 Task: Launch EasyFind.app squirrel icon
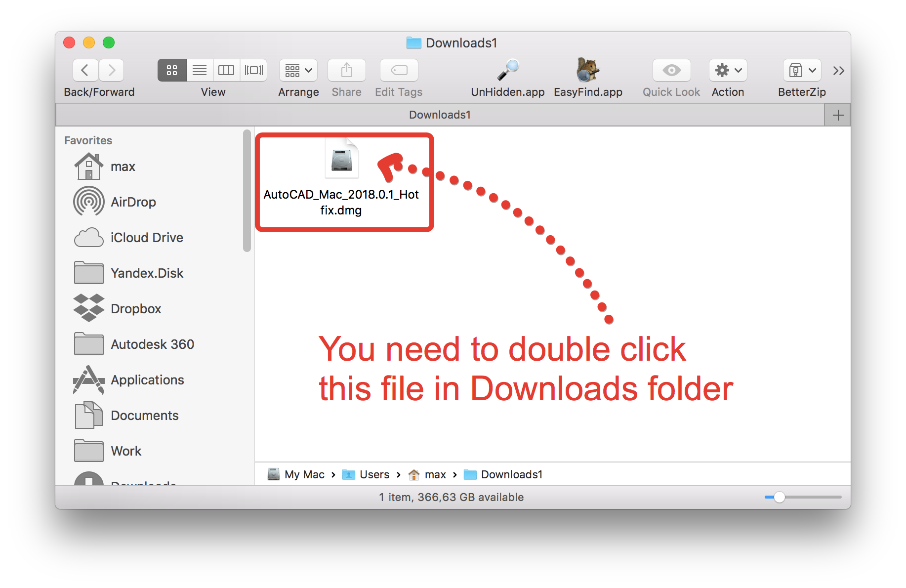[x=587, y=69]
